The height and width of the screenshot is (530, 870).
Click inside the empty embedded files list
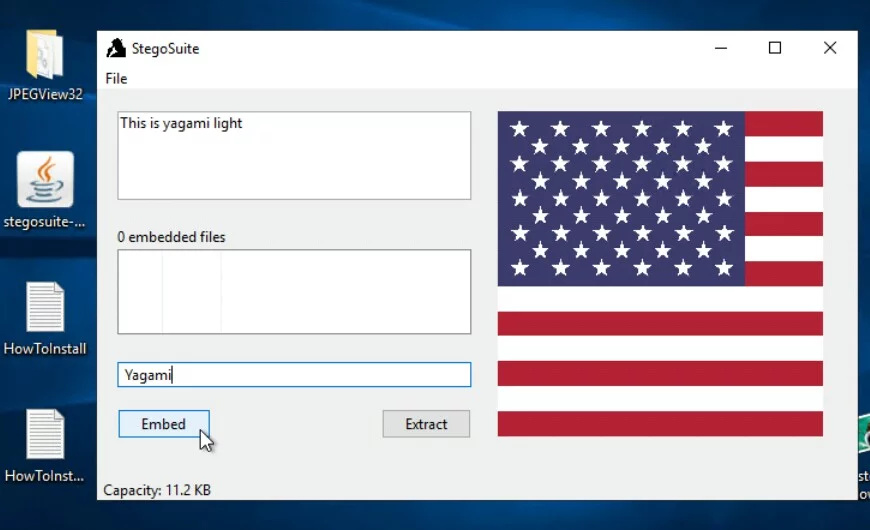point(294,291)
